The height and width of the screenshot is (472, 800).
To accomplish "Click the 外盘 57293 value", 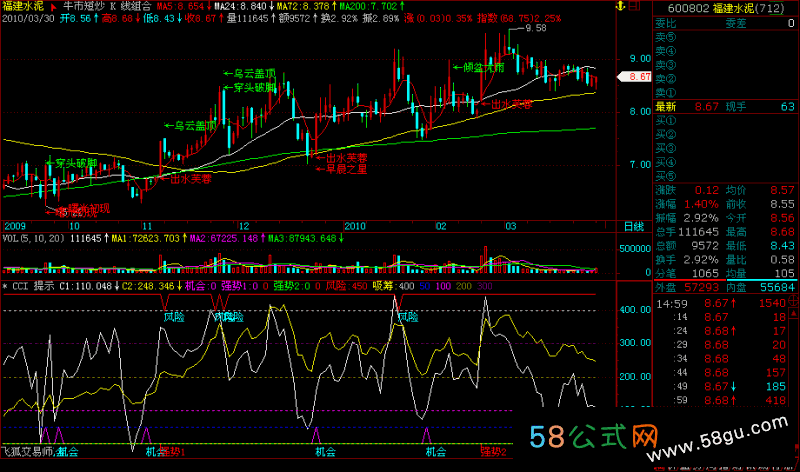I will (x=702, y=287).
